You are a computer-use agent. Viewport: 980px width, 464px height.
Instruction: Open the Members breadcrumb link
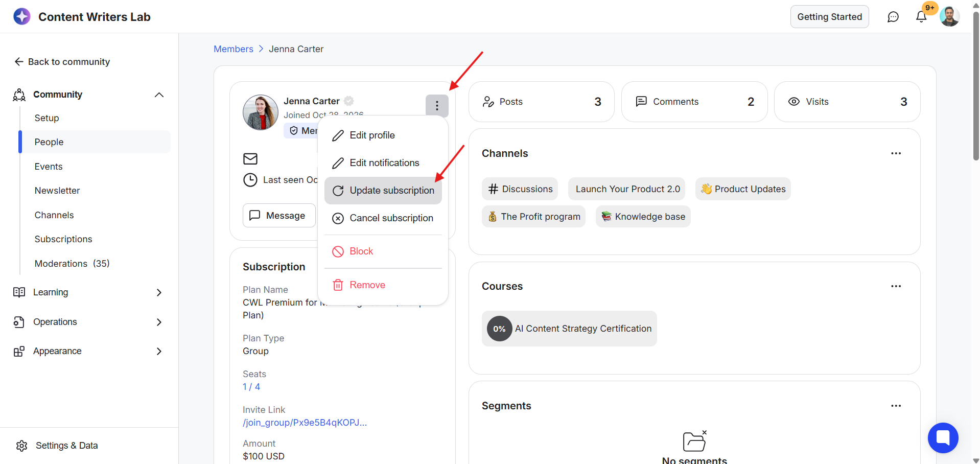tap(234, 49)
